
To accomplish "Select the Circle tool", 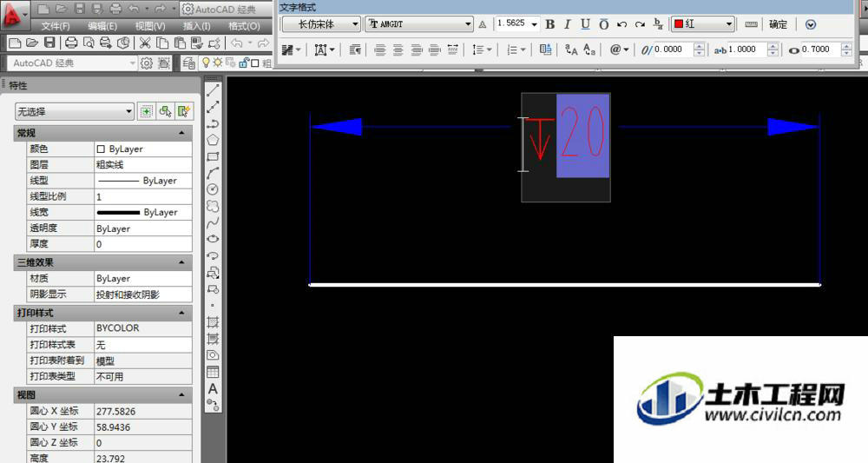I will click(x=213, y=189).
